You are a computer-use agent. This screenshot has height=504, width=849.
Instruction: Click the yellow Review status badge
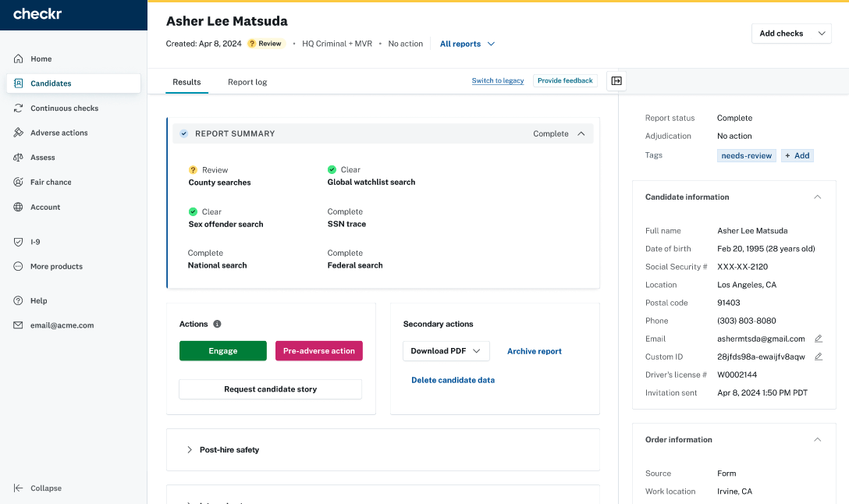coord(265,44)
